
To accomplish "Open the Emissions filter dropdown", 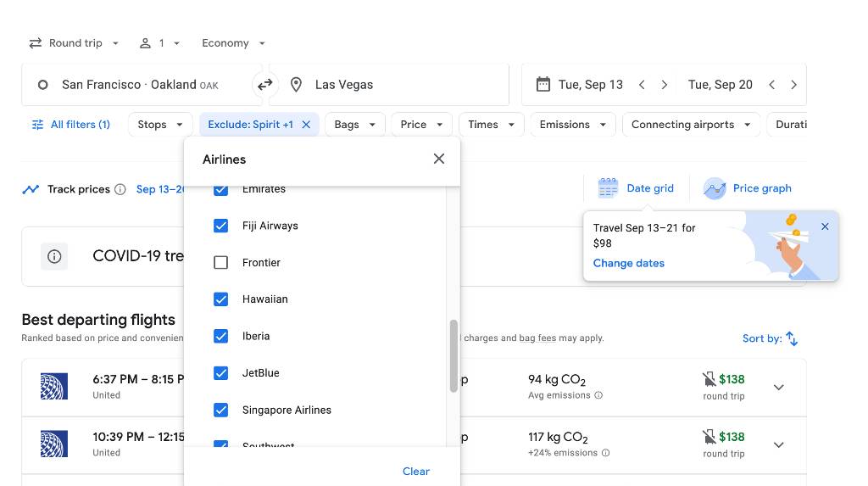I will click(572, 125).
